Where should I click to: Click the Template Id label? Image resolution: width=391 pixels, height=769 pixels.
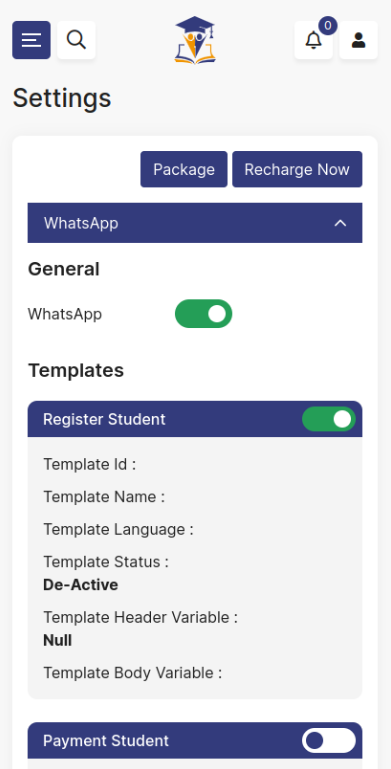[90, 464]
